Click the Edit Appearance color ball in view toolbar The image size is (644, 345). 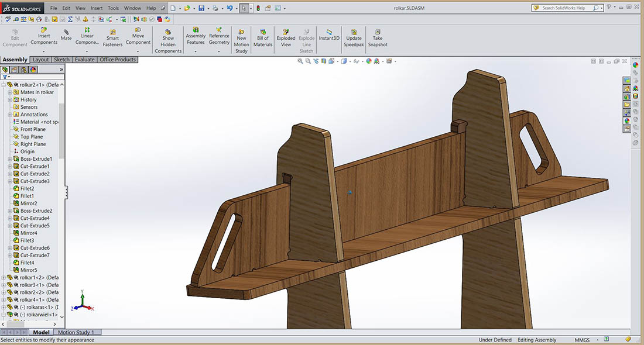pyautogui.click(x=369, y=61)
